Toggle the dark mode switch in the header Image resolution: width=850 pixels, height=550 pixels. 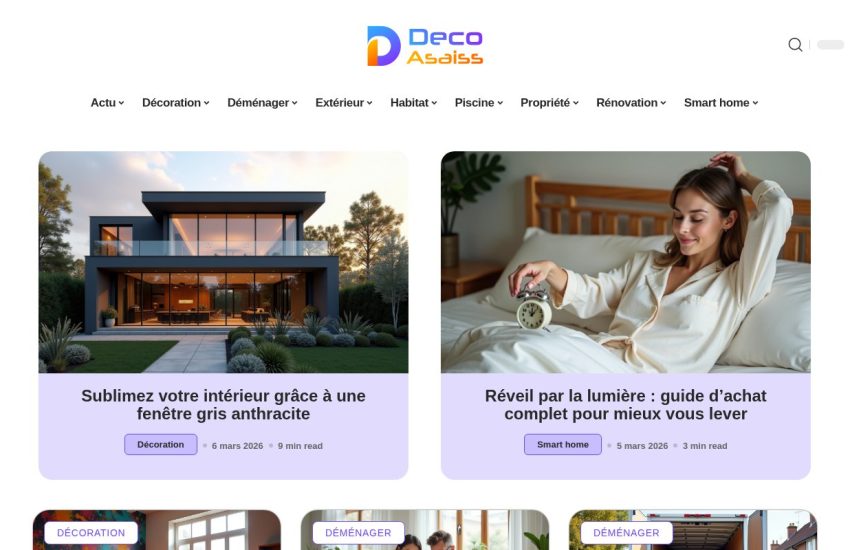(830, 44)
